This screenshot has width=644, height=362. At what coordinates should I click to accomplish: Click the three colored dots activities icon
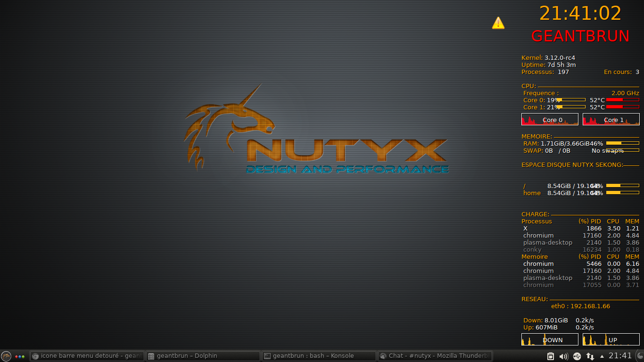20,356
